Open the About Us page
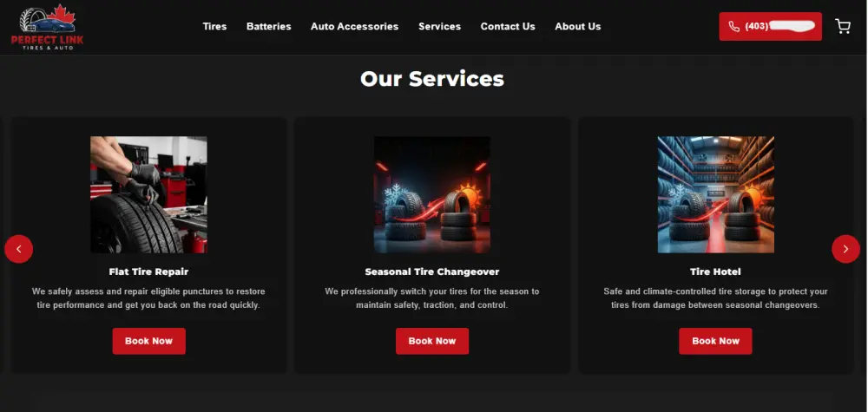 [x=578, y=27]
